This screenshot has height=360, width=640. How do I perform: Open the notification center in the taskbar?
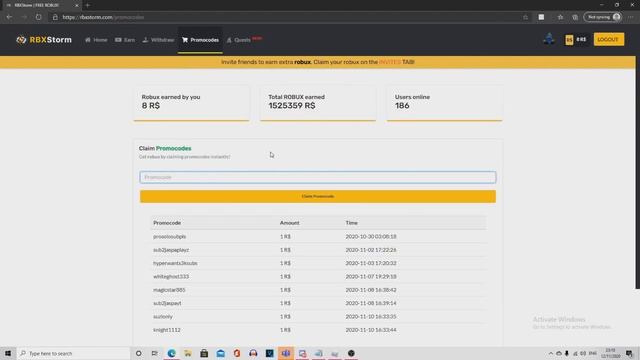(629, 353)
